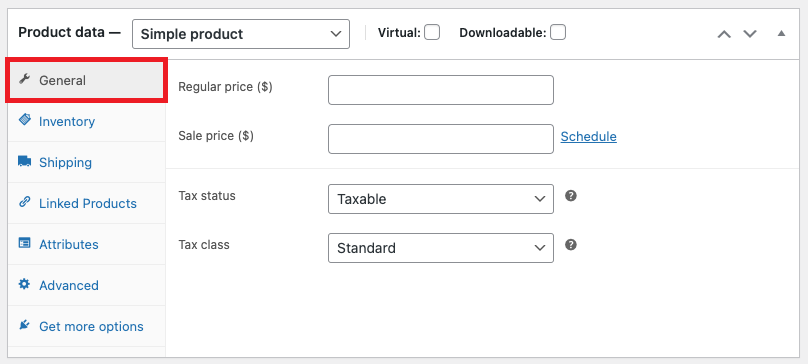Click the Linked Products chain icon
Image resolution: width=808 pixels, height=364 pixels.
pos(24,202)
